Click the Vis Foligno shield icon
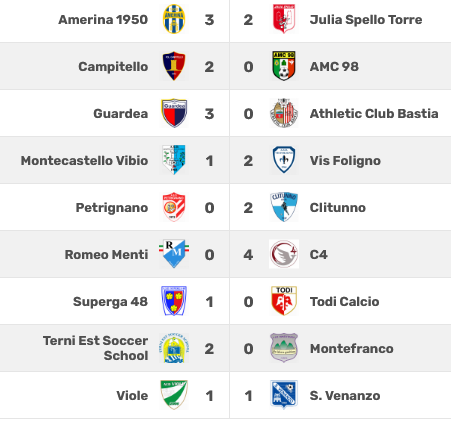This screenshot has height=424, width=451. tap(284, 160)
